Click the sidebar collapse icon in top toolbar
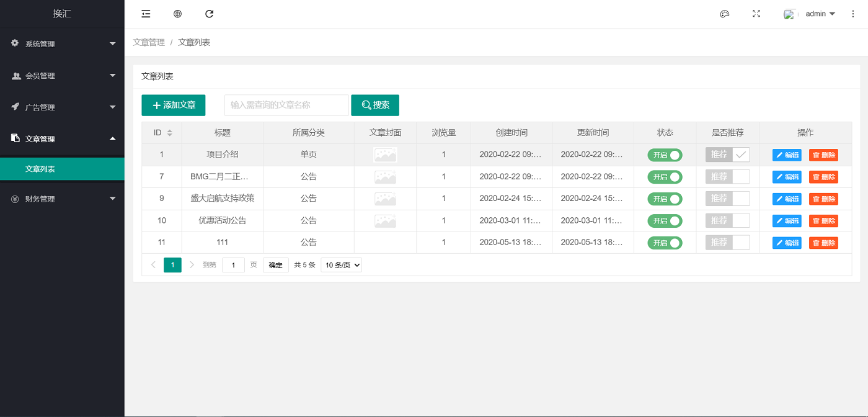 [x=145, y=14]
